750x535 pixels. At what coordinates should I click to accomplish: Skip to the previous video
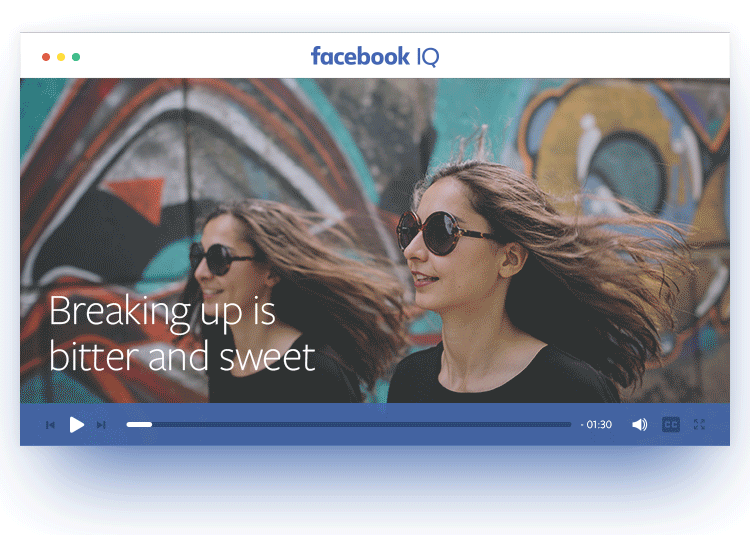pos(50,425)
